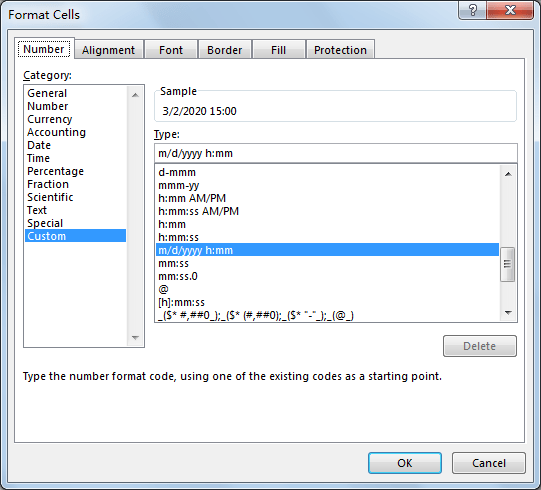
Task: Pick the h:mm AM/PM format
Action: tap(327, 198)
